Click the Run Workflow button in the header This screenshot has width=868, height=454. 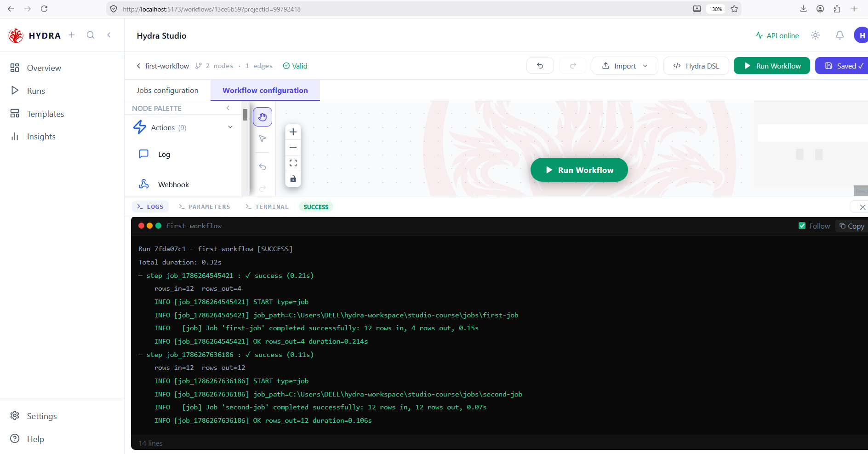[x=772, y=66]
